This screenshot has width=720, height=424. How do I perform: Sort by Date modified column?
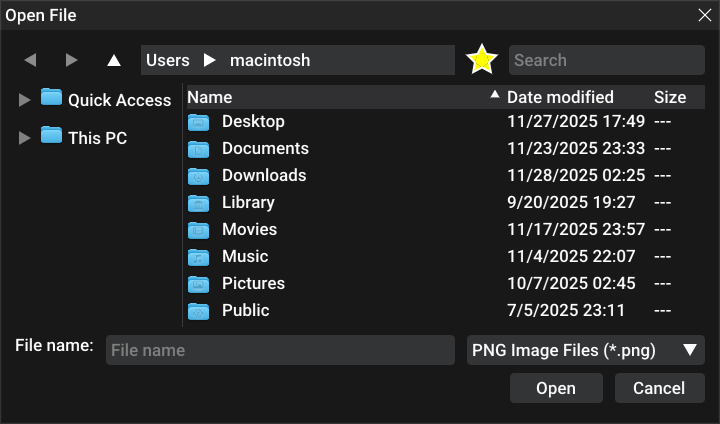pos(560,97)
